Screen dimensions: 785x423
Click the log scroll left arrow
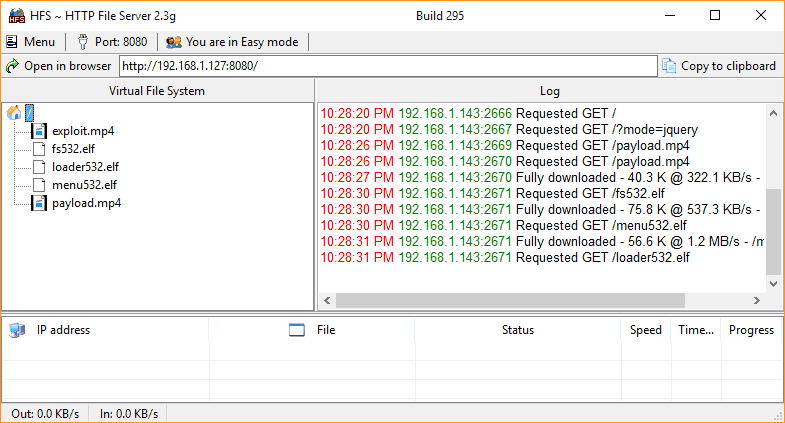(x=327, y=300)
